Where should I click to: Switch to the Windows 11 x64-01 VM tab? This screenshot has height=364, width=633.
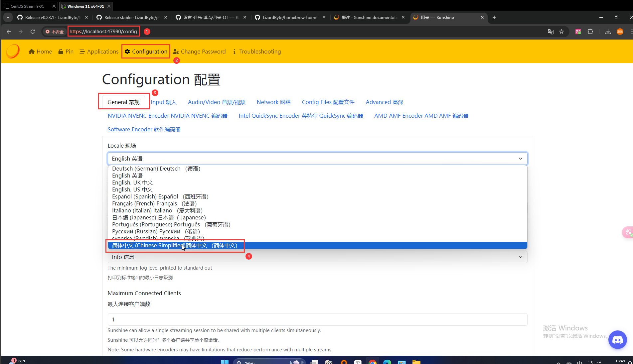pos(85,6)
